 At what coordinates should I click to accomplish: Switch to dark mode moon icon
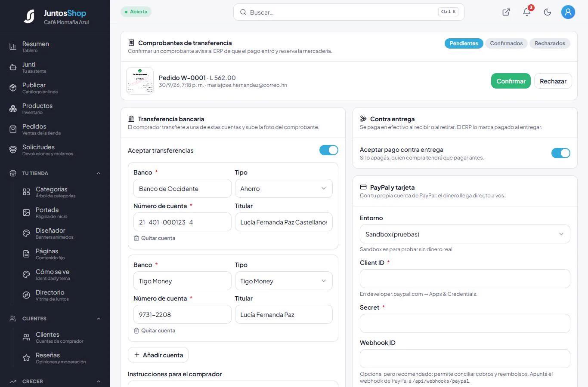[548, 12]
